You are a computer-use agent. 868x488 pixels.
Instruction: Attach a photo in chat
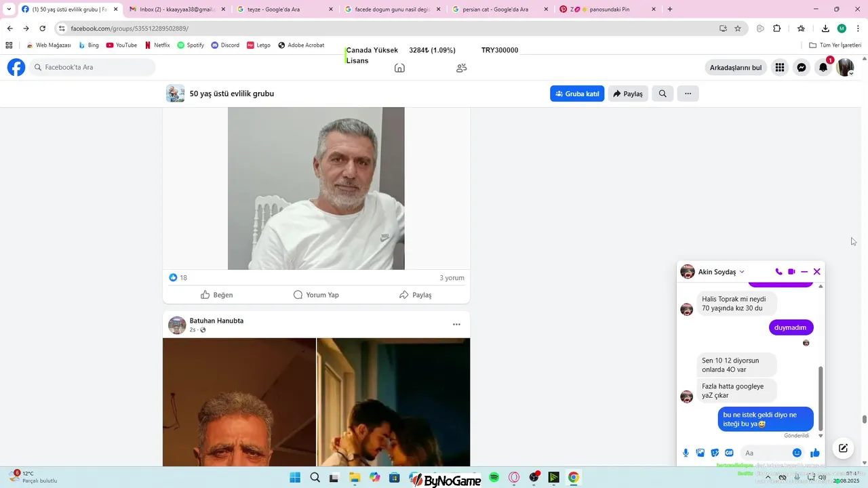pos(701,453)
